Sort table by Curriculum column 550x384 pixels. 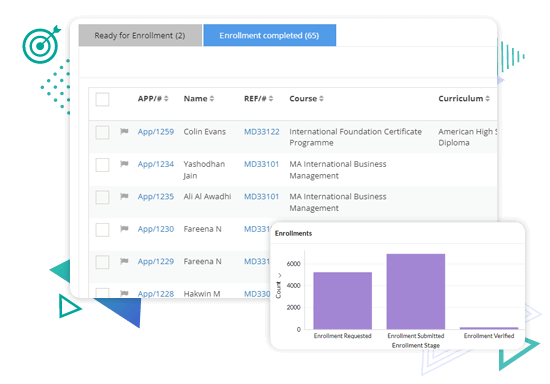pyautogui.click(x=464, y=99)
